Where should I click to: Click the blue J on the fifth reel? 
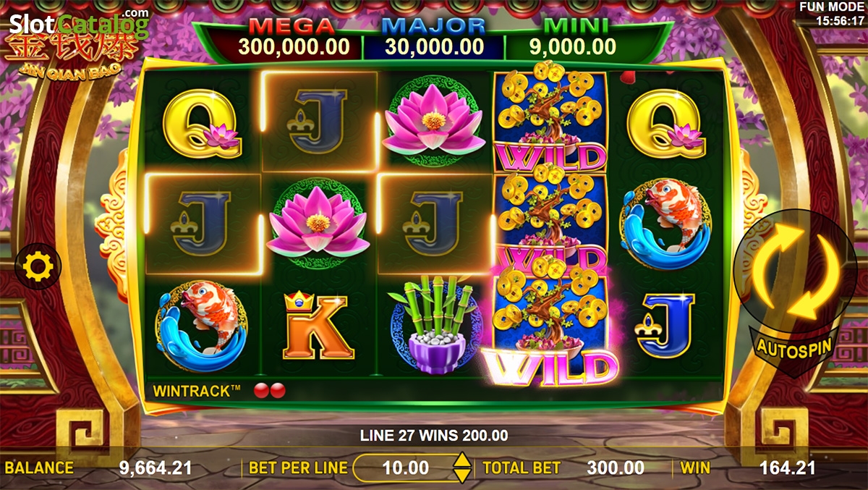click(665, 326)
